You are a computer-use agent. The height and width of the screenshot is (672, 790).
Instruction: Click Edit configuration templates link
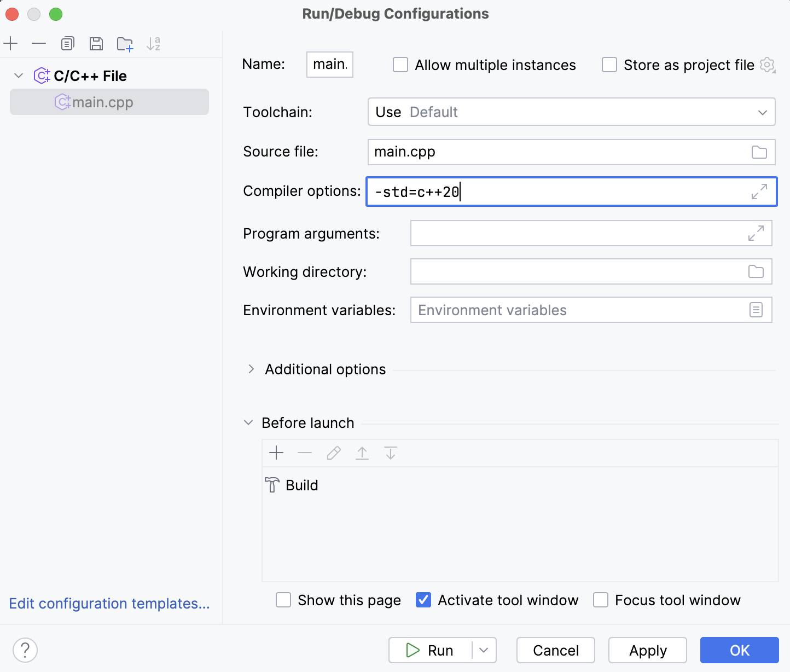click(x=109, y=604)
